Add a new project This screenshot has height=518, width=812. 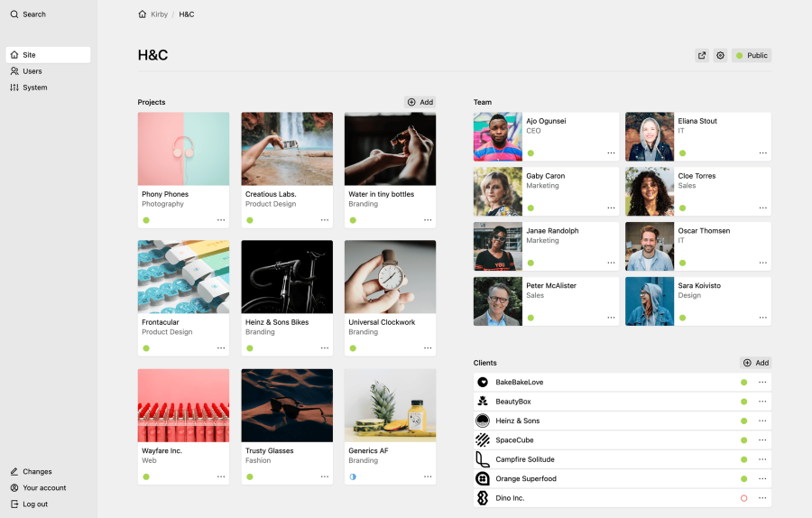point(420,102)
